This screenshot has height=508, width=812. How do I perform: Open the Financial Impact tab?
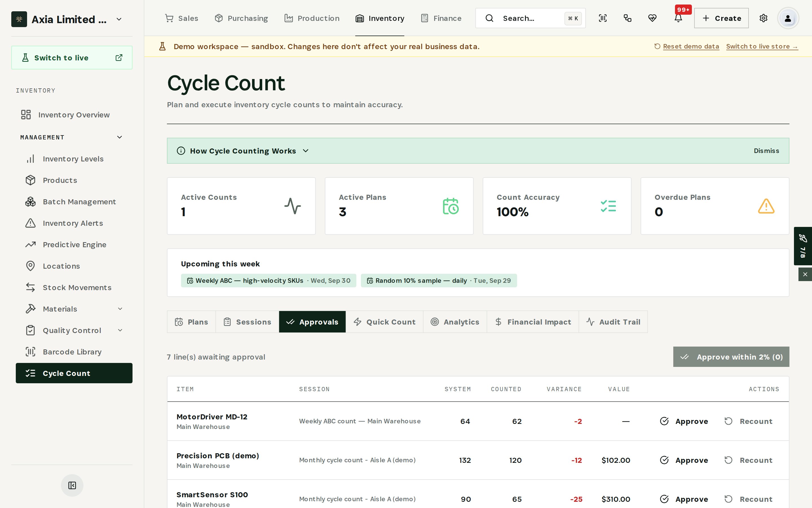(x=533, y=322)
